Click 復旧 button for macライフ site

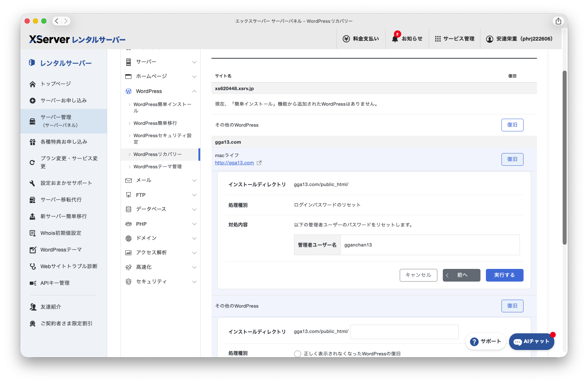click(512, 159)
